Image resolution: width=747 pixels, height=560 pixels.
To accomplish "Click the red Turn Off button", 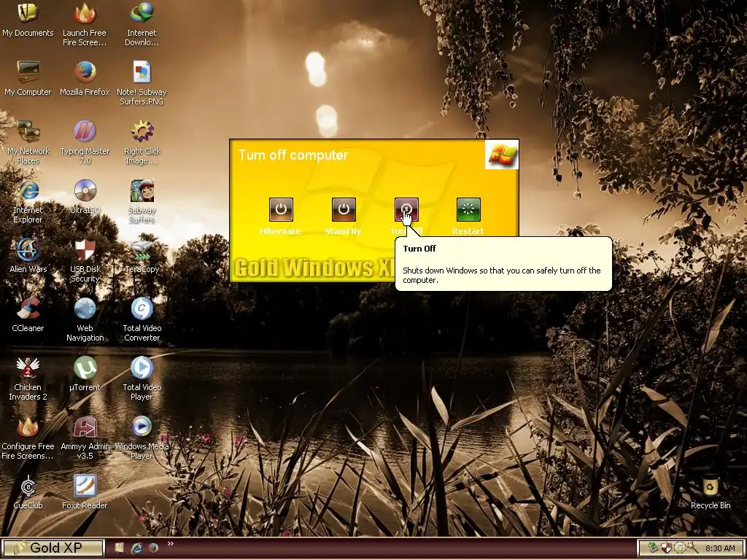I will pos(406,209).
